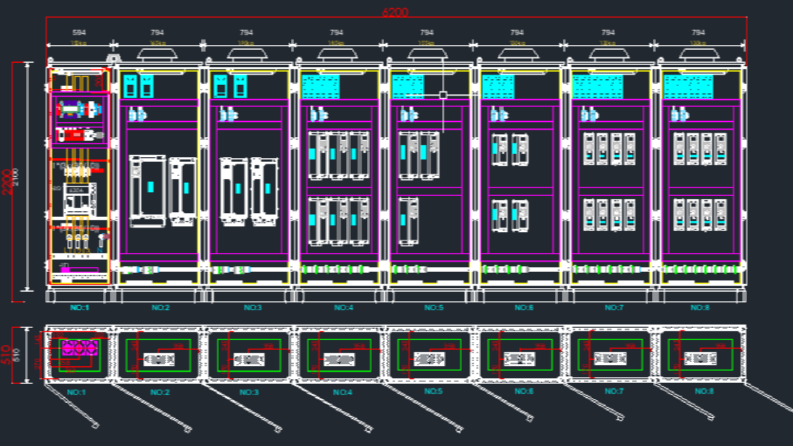
Task: Select the single lower drive in cabinet NO:5
Action: point(408,221)
